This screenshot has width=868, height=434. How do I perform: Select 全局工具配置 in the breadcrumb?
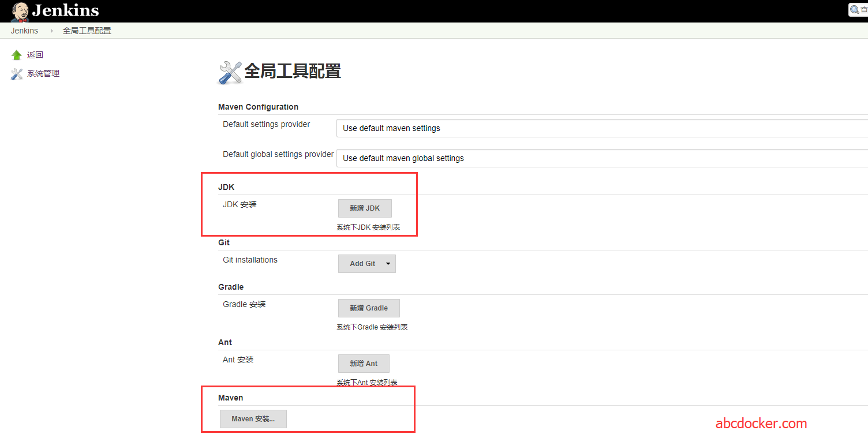[87, 30]
